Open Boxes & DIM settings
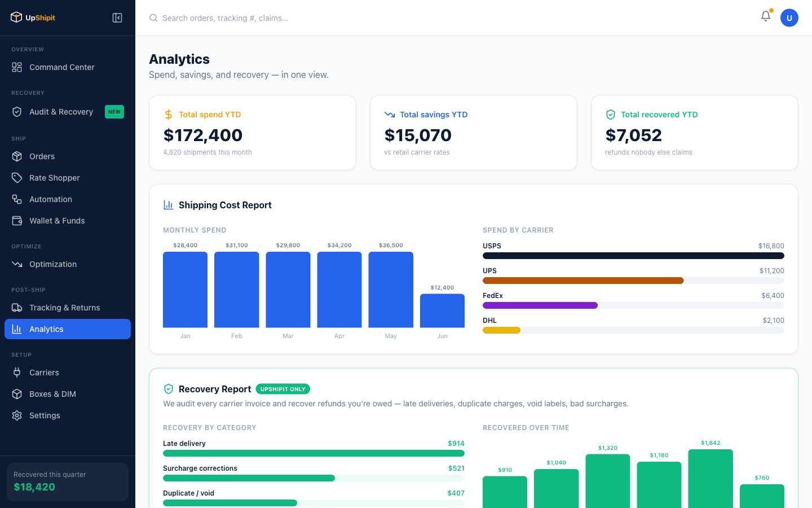Screen dimensions: 812x508 point(68,394)
